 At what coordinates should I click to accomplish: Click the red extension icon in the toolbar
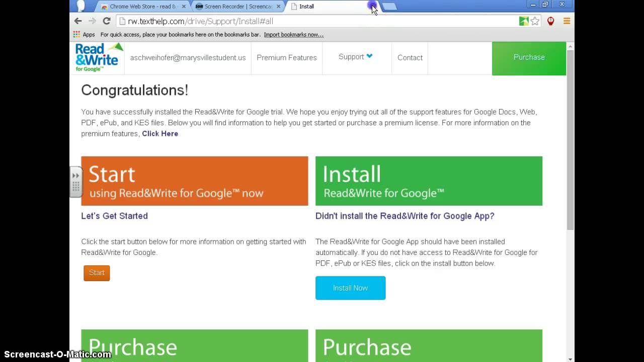[551, 21]
